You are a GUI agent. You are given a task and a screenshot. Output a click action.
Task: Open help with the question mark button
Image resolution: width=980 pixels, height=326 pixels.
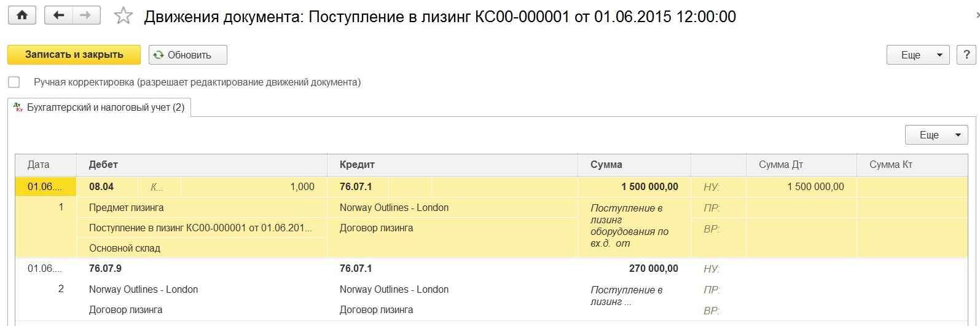point(966,55)
